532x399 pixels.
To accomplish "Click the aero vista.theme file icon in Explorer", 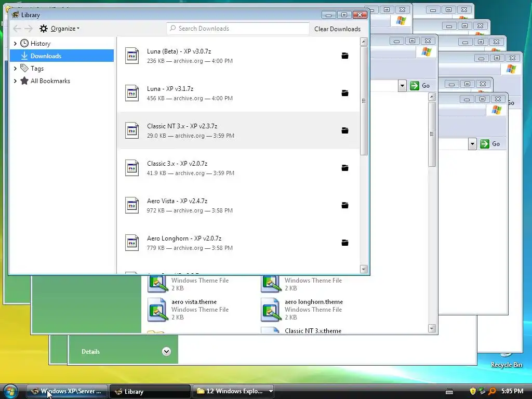I will pos(158,310).
